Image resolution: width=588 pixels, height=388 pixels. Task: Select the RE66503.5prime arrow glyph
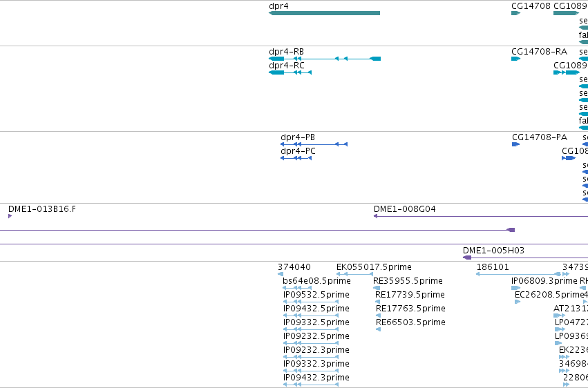pos(378,329)
